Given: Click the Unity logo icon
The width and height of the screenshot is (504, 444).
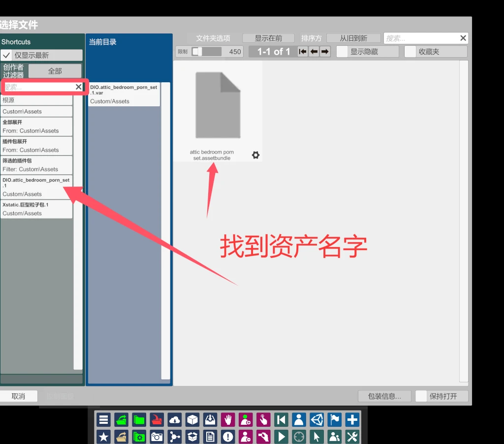Looking at the screenshot, I should [x=316, y=420].
